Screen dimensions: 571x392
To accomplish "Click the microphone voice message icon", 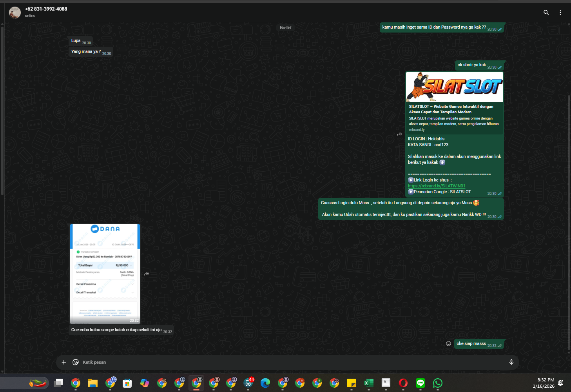I will 511,362.
